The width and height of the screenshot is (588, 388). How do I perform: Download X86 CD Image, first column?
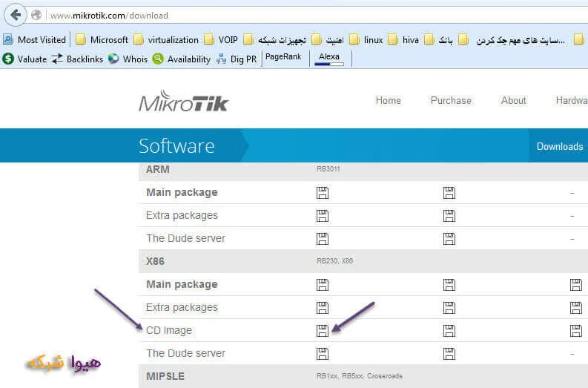pyautogui.click(x=323, y=331)
